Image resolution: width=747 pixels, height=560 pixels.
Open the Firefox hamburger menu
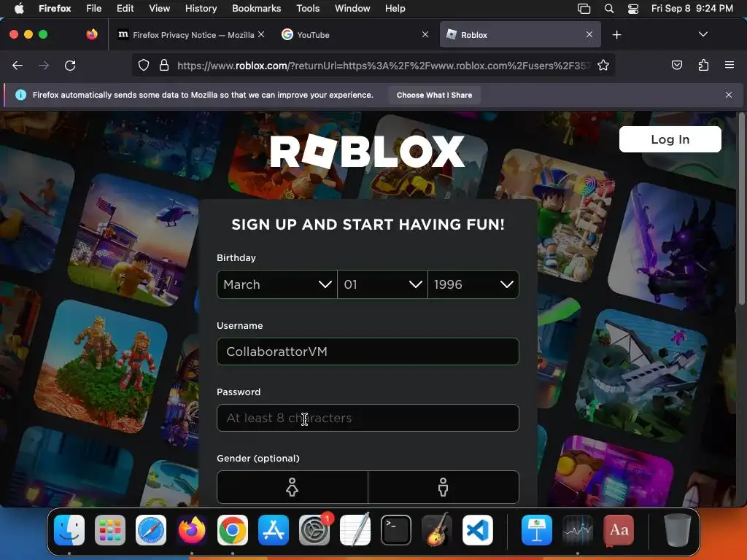(729, 65)
